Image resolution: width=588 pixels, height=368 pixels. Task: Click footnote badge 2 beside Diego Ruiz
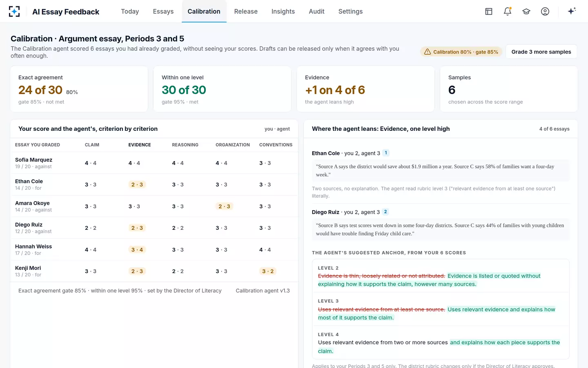(x=385, y=212)
